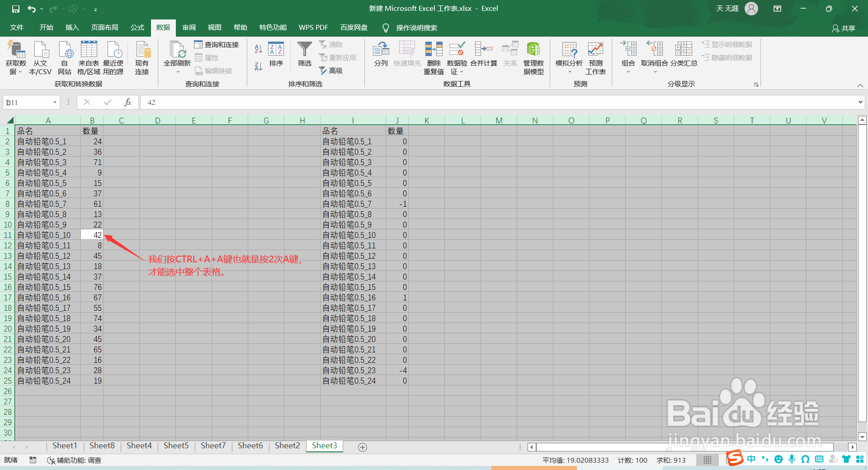Switch to Insert tab
Screen dimensions: 868x470
tap(72, 28)
